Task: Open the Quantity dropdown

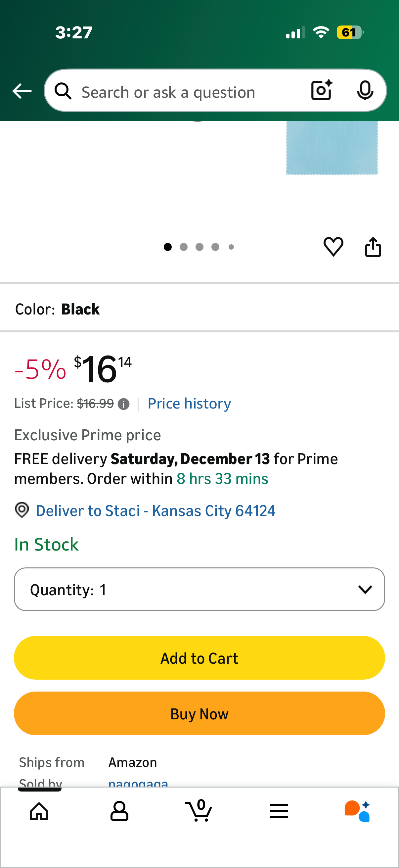Action: (199, 589)
